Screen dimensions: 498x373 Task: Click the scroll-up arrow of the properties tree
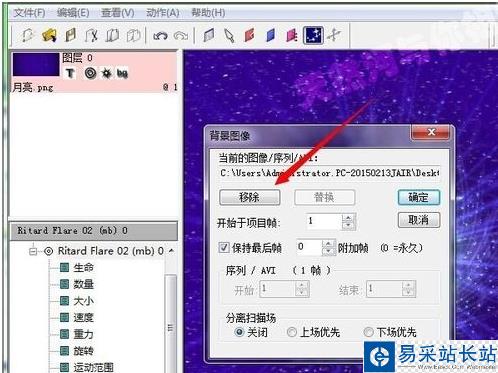click(x=171, y=250)
